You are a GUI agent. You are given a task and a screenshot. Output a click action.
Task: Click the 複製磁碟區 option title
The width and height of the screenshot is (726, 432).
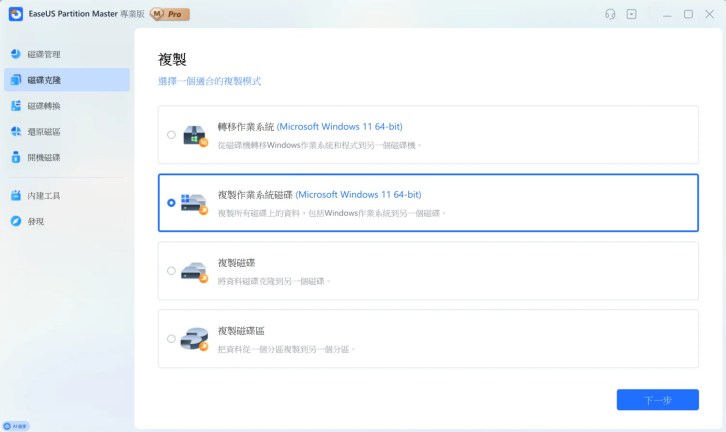click(x=241, y=331)
